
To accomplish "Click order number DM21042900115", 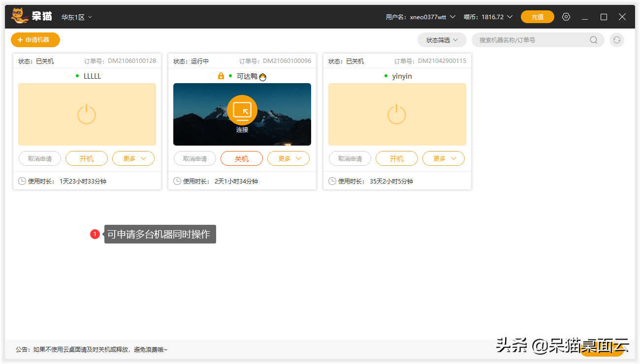I will 442,61.
